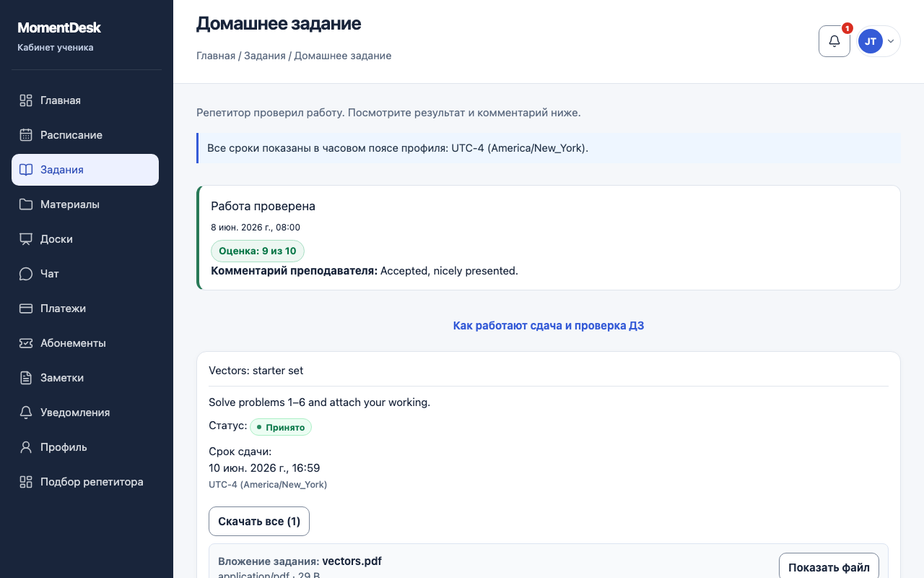Open the Расписание menu item
This screenshot has width=924, height=578.
[85, 135]
